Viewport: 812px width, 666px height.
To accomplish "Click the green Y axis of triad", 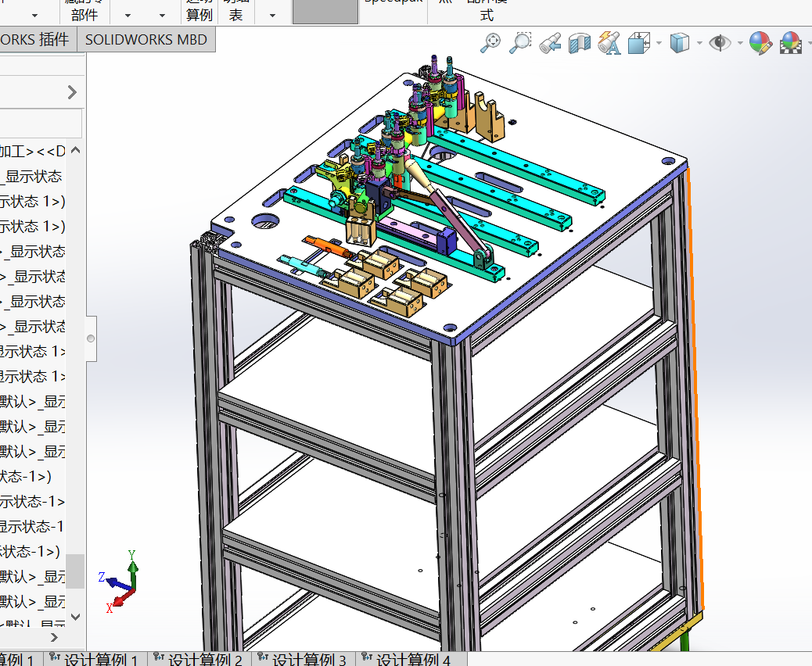I will point(133,569).
